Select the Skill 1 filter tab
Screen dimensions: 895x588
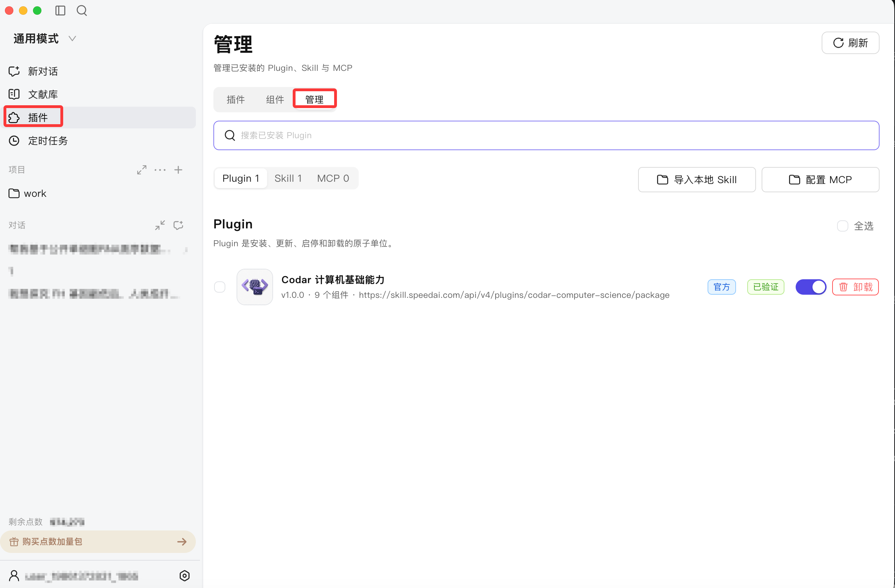point(288,178)
